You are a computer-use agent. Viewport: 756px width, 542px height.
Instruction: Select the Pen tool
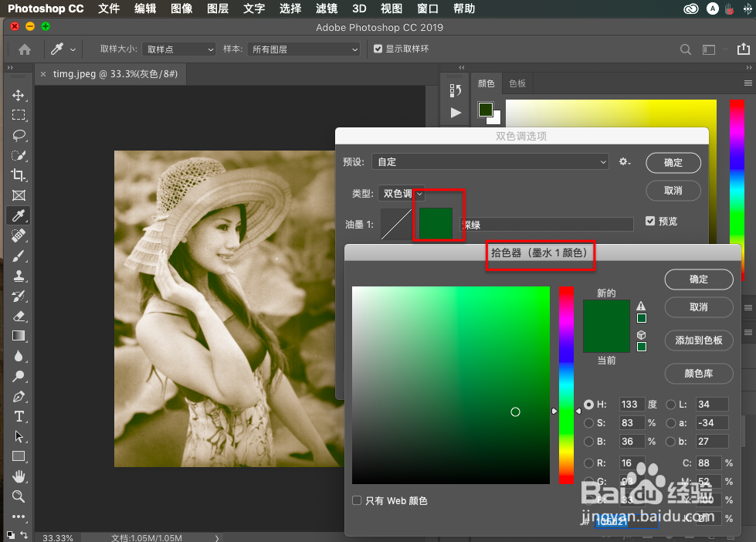19,396
